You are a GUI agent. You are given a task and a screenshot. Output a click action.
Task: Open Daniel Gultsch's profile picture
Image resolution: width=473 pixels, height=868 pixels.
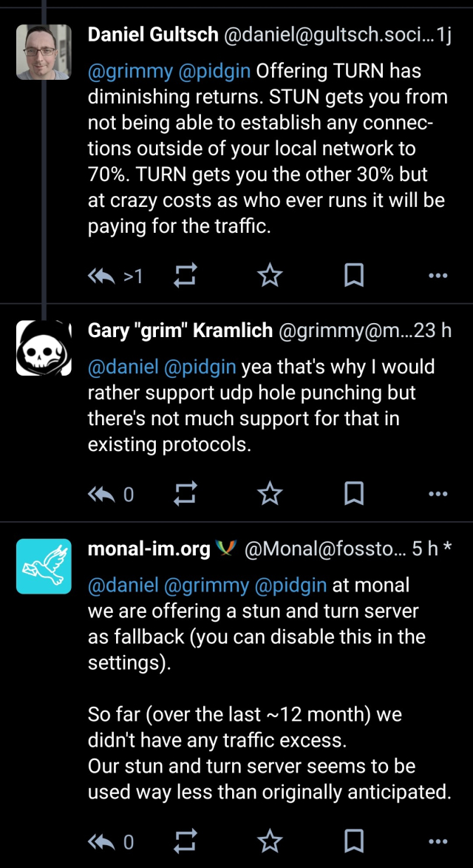[44, 52]
